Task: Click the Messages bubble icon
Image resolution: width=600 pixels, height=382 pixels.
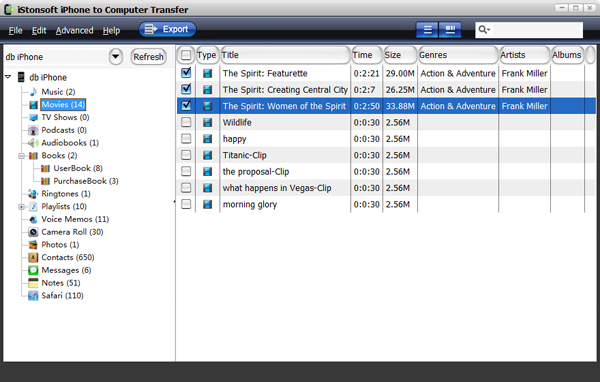Action: tap(33, 270)
